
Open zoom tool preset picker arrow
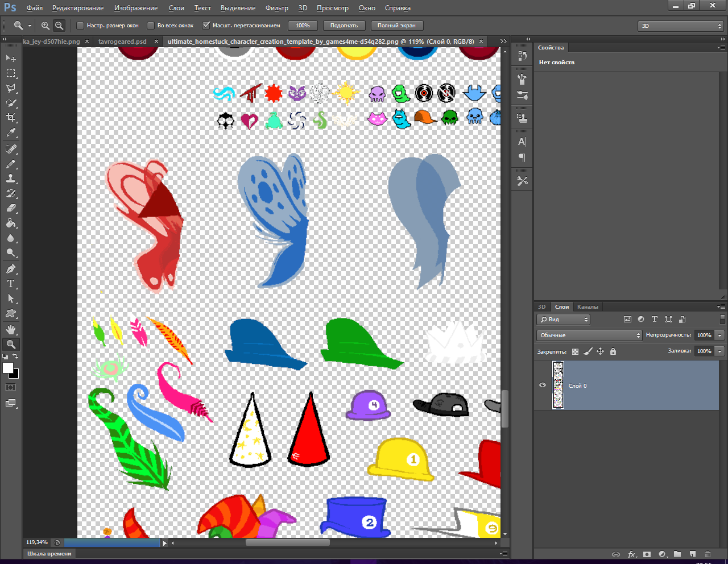[30, 26]
